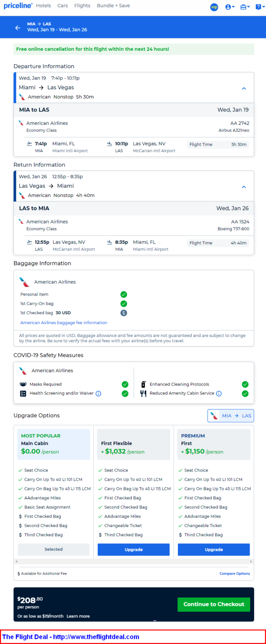Click the 1st Checked bag dollar fee icon
266x644 pixels.
(123, 313)
